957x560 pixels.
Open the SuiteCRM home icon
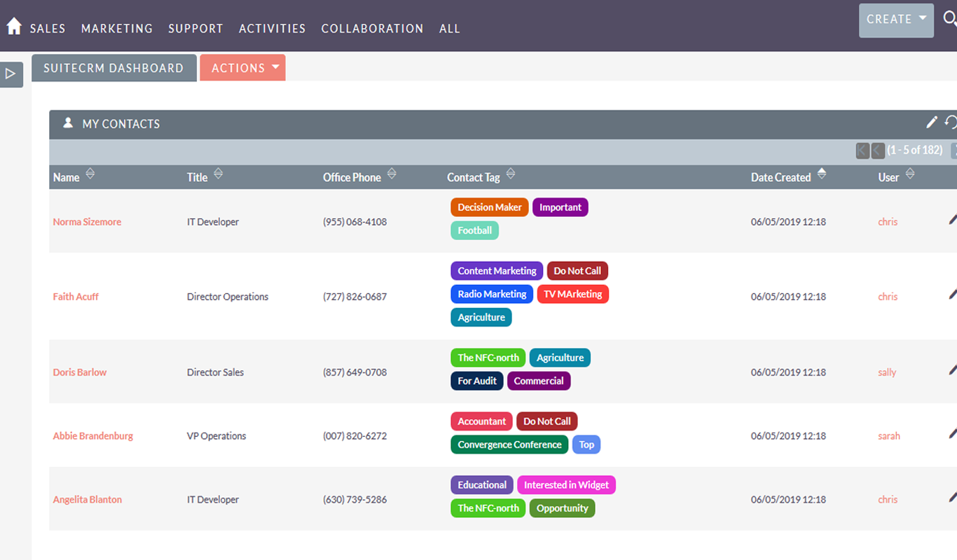[13, 25]
